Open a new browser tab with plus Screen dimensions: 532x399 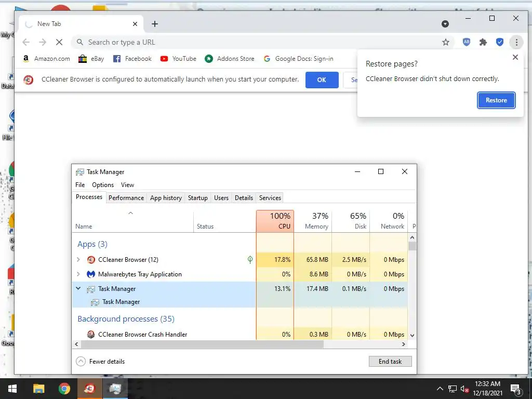(x=155, y=24)
